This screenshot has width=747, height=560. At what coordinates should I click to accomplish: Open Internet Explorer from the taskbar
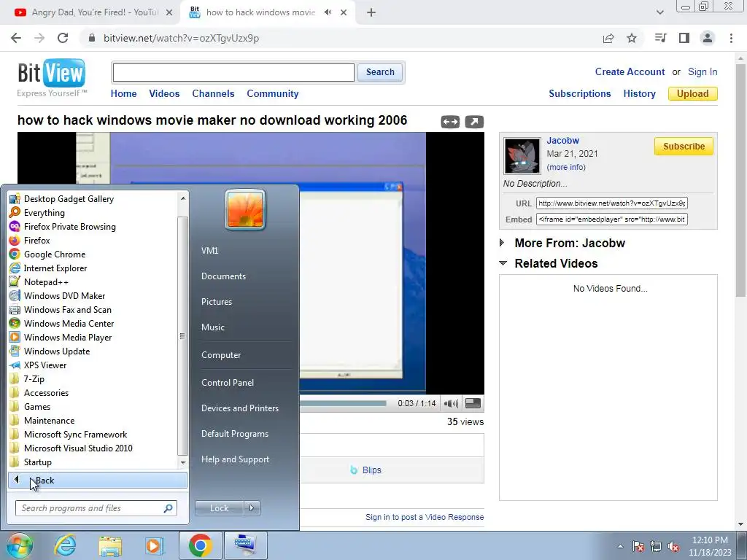[65, 545]
